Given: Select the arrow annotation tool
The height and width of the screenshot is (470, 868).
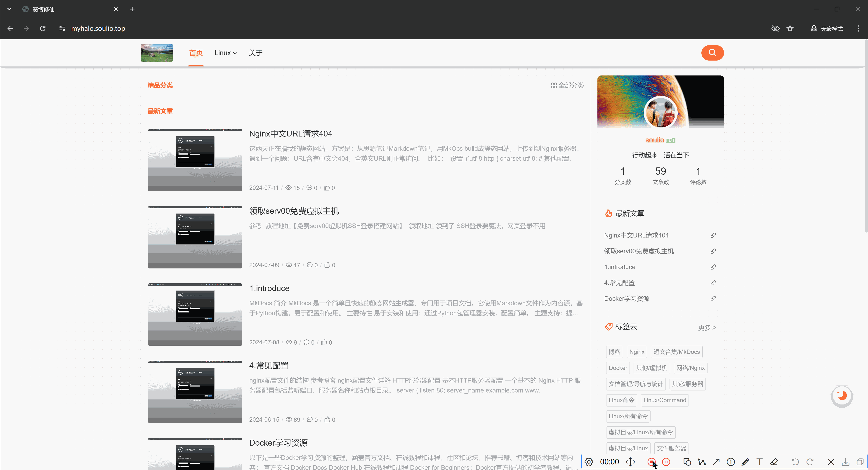Looking at the screenshot, I should (716, 462).
